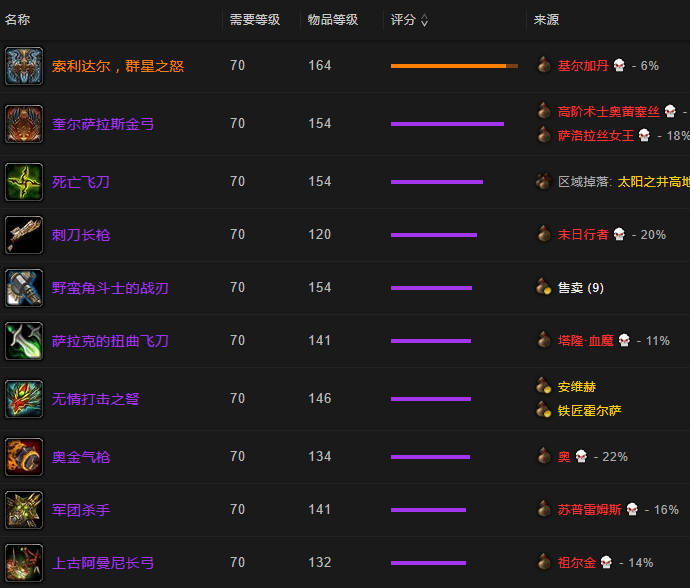Viewport: 690px width, 588px height.
Task: Click vendor coin bag icon beside 售卖 (9)
Action: click(544, 287)
